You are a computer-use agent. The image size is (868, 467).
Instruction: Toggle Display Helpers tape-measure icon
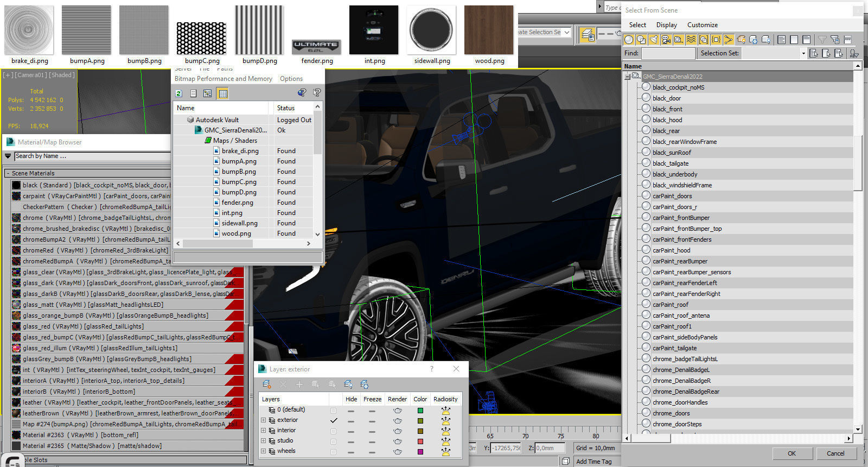pyautogui.click(x=679, y=39)
